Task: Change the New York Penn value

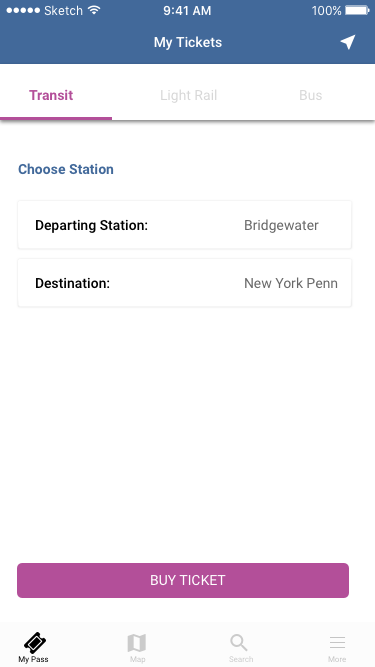Action: pyautogui.click(x=291, y=283)
